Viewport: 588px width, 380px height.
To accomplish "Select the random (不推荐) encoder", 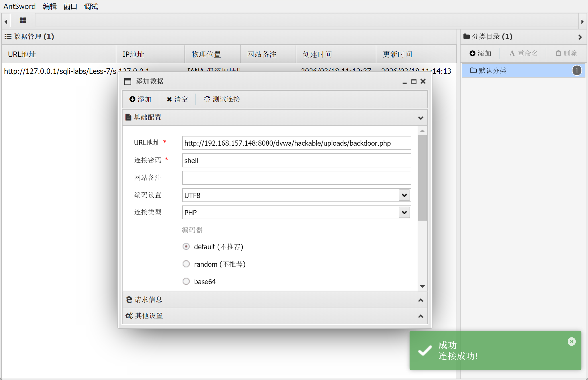I will pos(186,264).
